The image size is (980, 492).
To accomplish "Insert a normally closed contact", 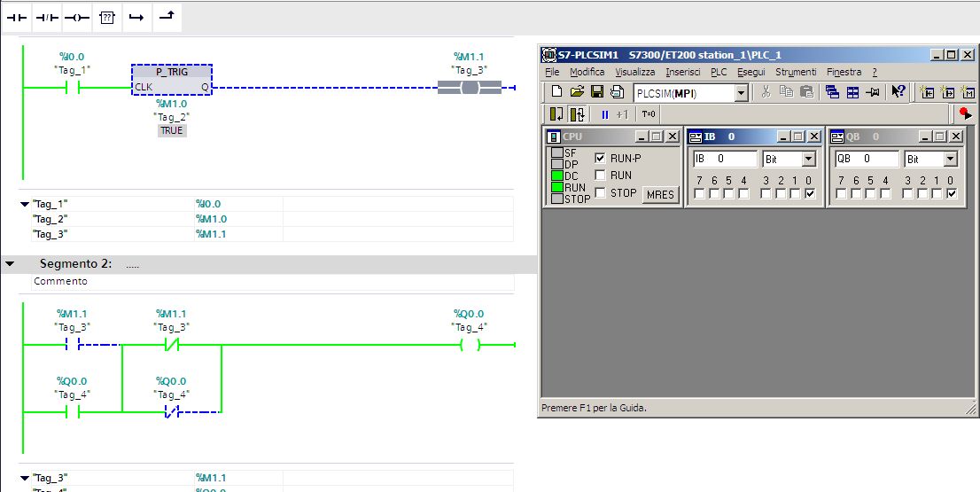I will pos(48,16).
